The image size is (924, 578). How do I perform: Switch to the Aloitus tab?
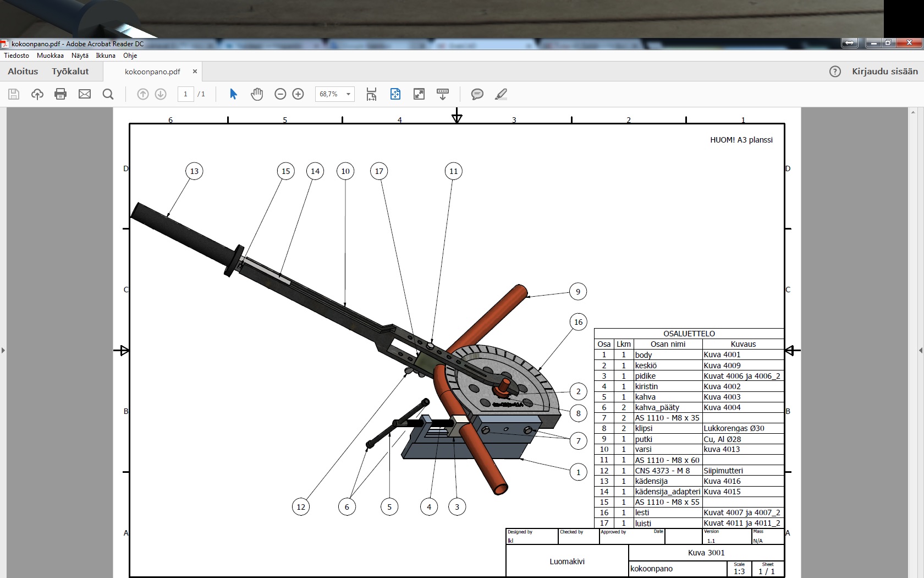click(x=23, y=72)
